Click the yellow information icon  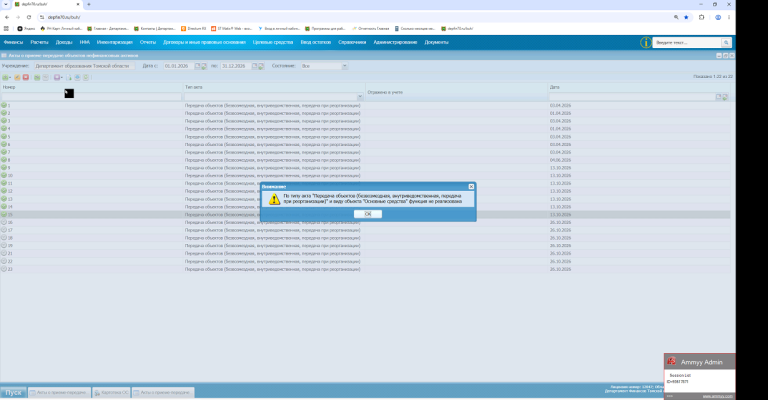(646, 43)
